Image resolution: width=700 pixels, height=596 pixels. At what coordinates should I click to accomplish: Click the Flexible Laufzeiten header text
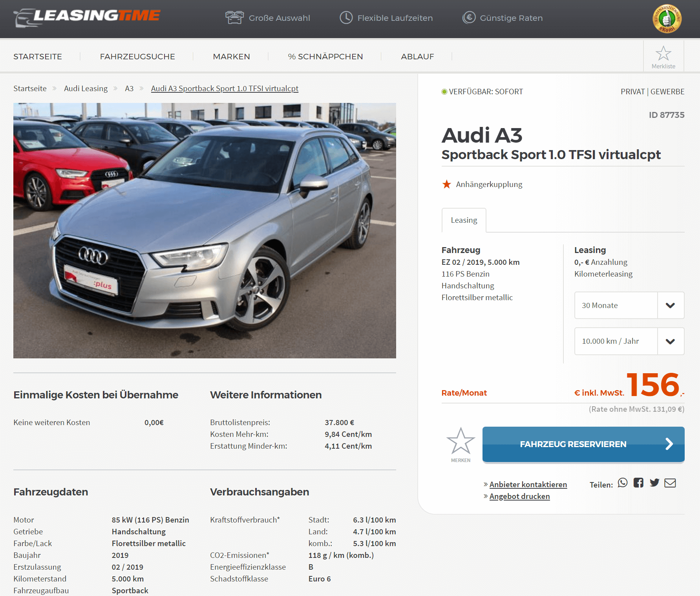pyautogui.click(x=395, y=18)
